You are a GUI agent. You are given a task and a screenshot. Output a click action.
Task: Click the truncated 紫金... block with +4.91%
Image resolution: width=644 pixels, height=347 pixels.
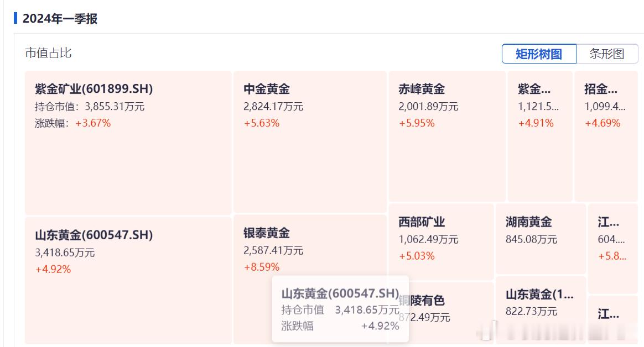click(540, 136)
